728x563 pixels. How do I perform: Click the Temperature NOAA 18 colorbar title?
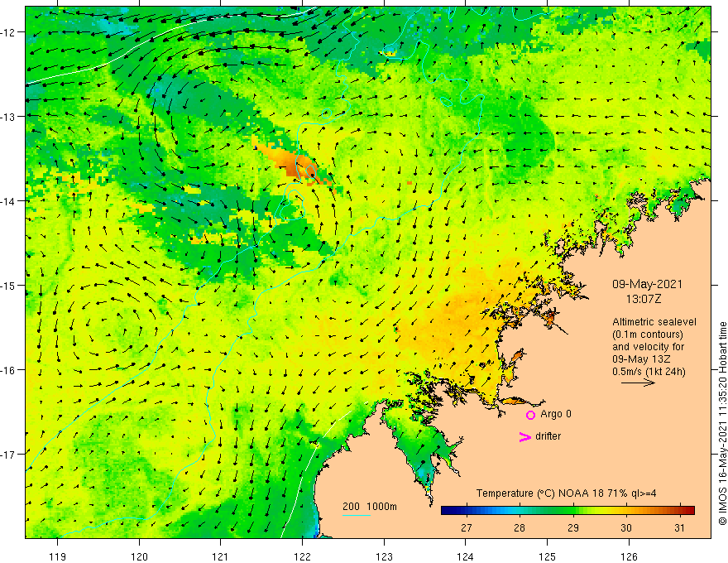[x=566, y=493]
